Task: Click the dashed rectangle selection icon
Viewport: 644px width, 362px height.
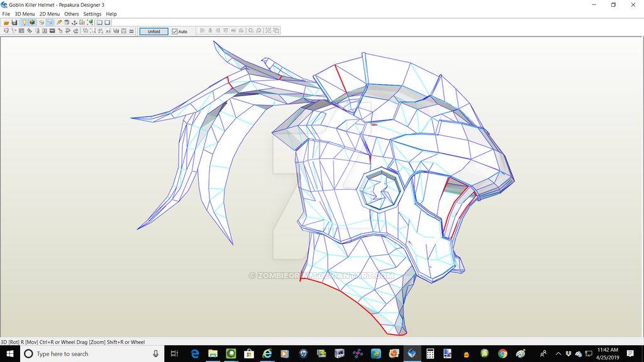Action: coord(93,31)
